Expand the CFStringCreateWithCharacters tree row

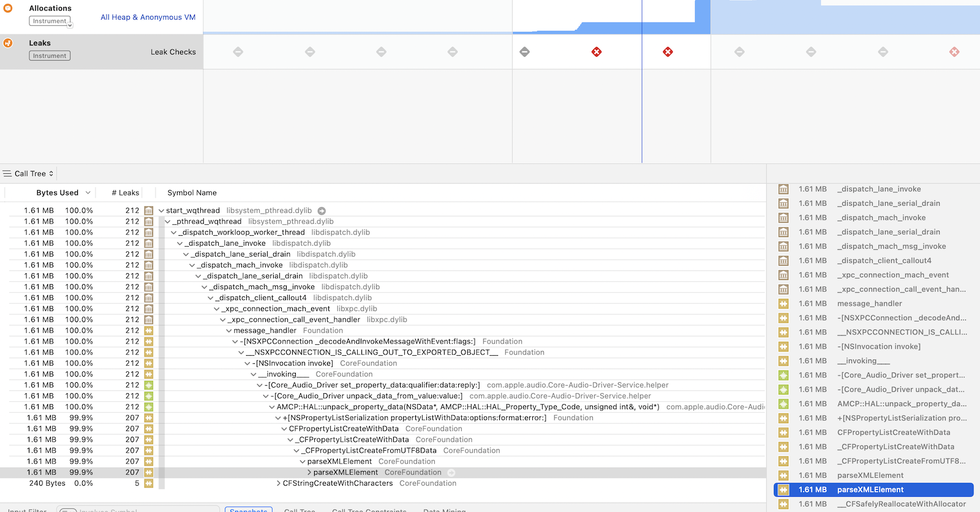(x=279, y=484)
